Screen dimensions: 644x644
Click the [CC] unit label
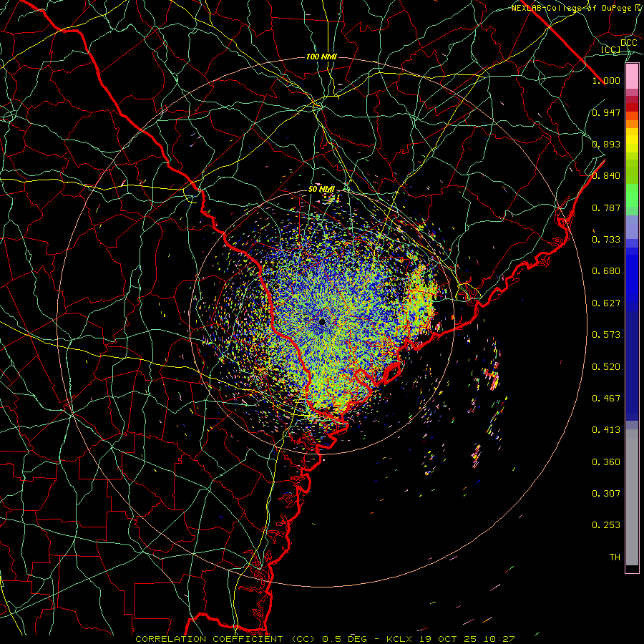(x=611, y=49)
